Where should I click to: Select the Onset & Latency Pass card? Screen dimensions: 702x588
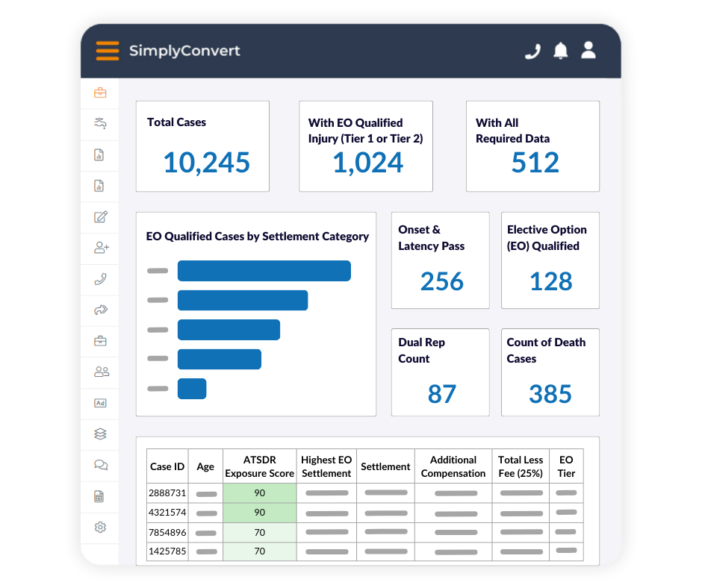[x=440, y=260]
